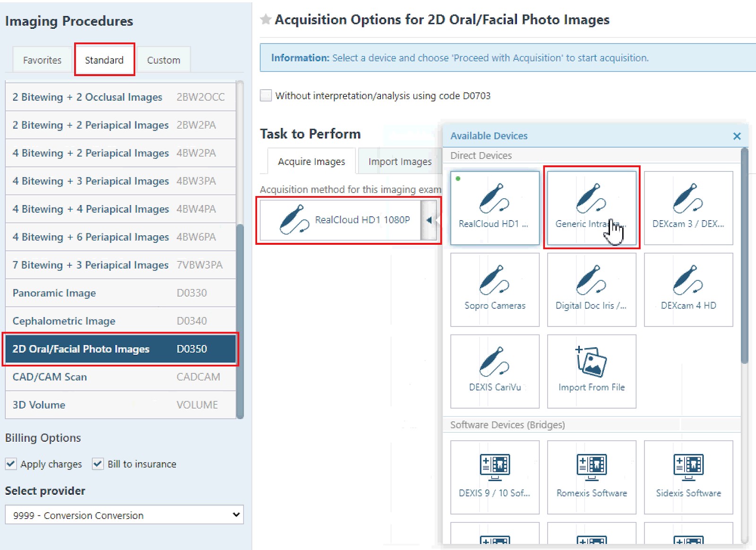Collapse the device list arrow next to RealCloud HD1 1080P
The image size is (756, 550).
click(x=429, y=220)
